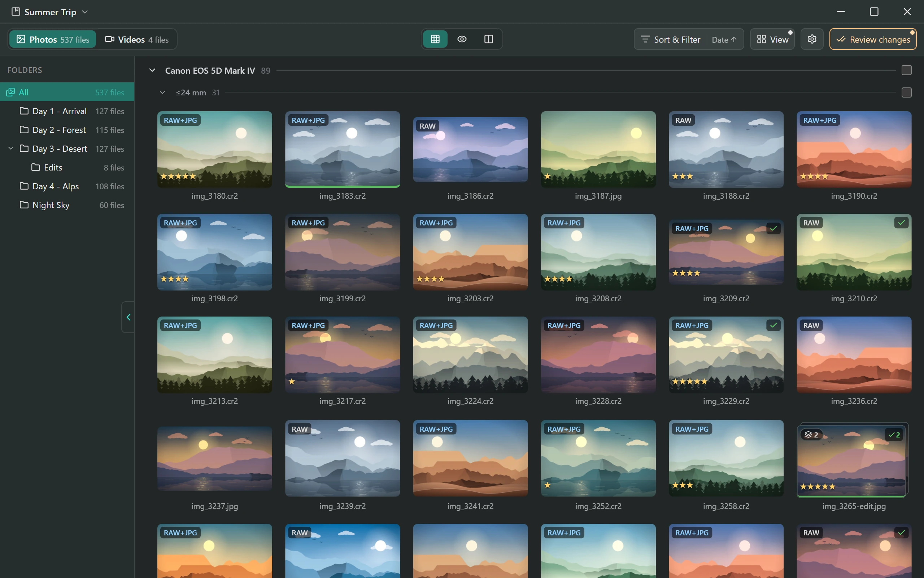Image resolution: width=924 pixels, height=578 pixels.
Task: Open settings gear
Action: click(812, 39)
